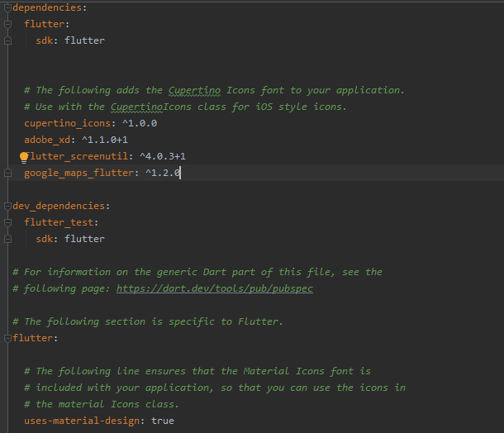Viewport: 504px width, 433px height.
Task: Place cursor in ^1.2.0 version value
Action: tap(163, 173)
